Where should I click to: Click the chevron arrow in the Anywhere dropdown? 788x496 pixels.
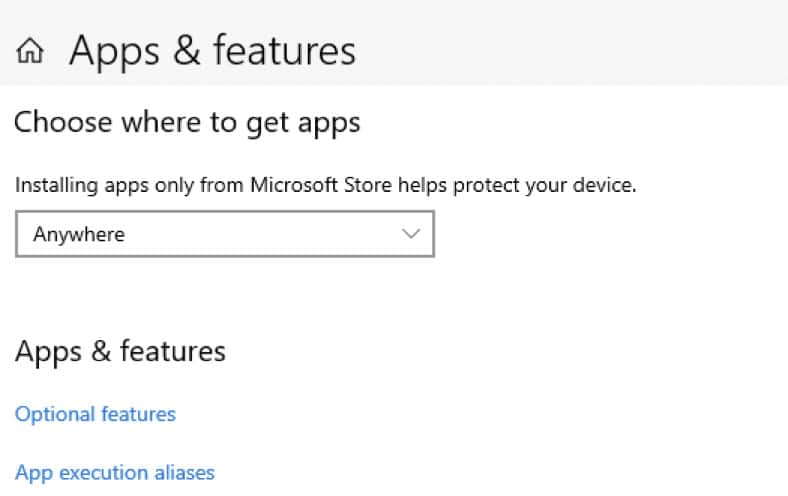coord(411,234)
